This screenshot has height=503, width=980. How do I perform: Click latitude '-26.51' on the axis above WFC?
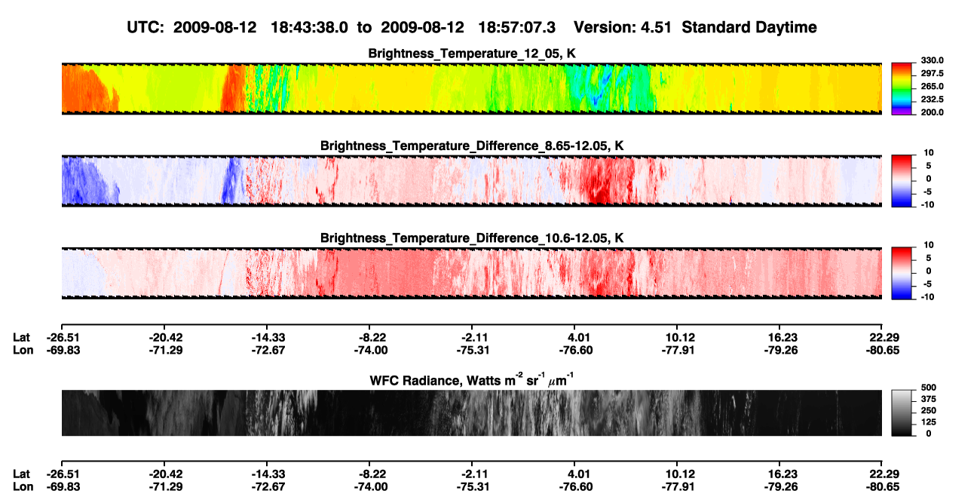click(63, 337)
